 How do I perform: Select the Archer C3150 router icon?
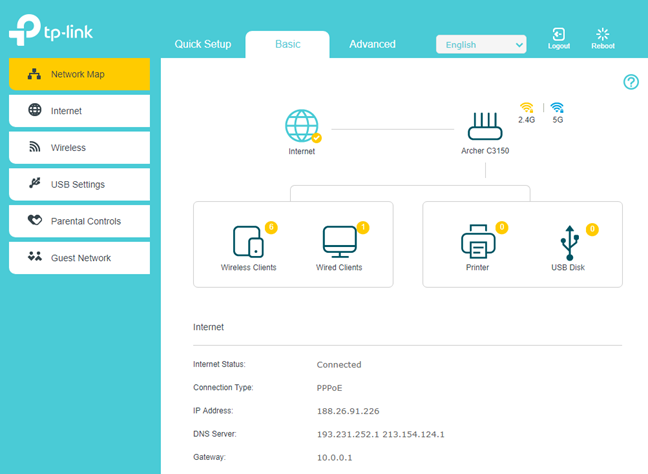(x=485, y=126)
